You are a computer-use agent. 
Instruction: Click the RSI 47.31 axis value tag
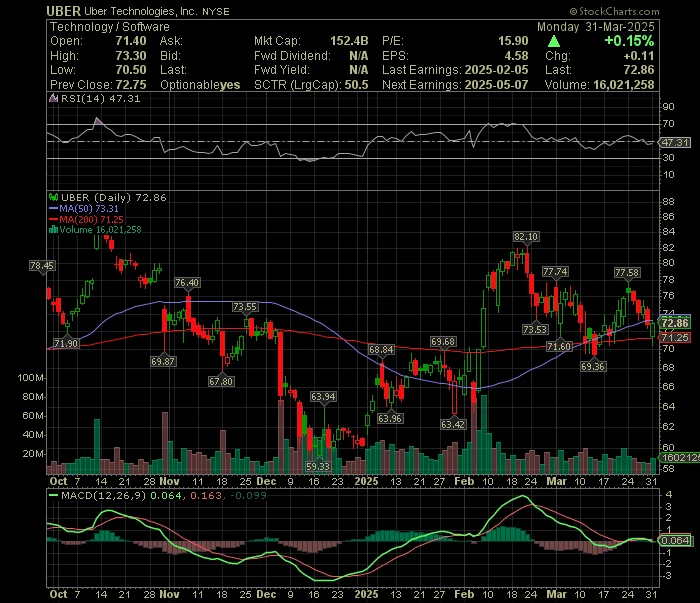pyautogui.click(x=675, y=142)
